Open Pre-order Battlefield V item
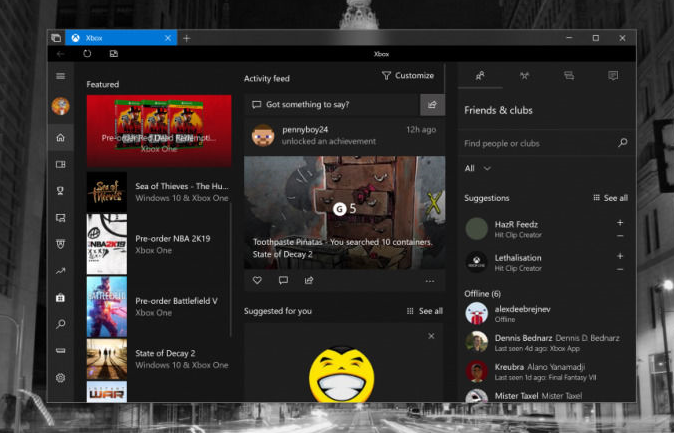Viewport: 674px width, 433px height. (x=159, y=307)
